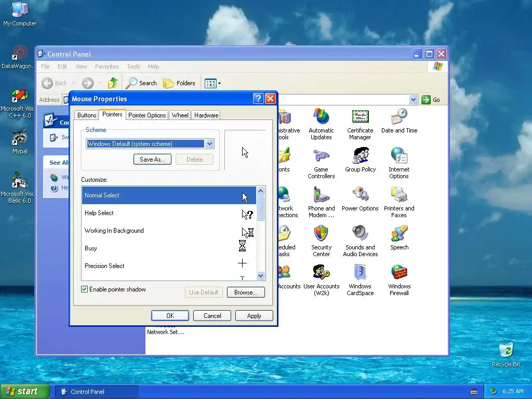Open the Favorites menu

pos(107,66)
